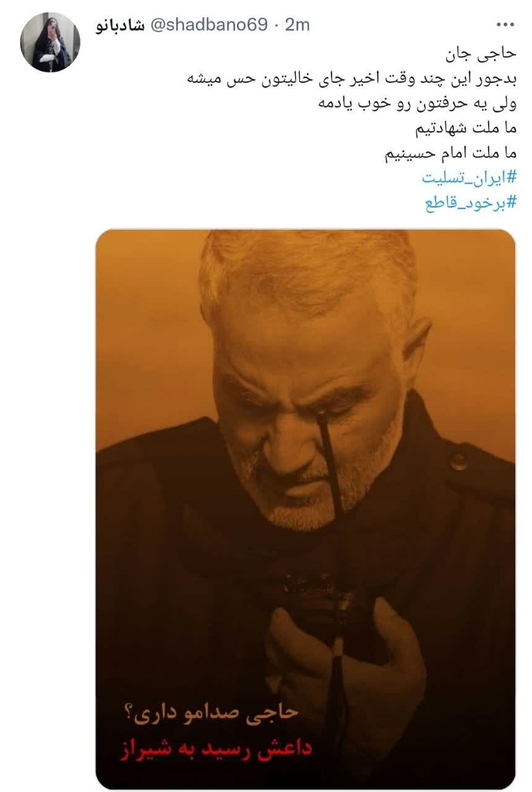Click the 2m timestamp of the tweet
Image resolution: width=532 pixels, height=792 pixels.
click(x=298, y=25)
